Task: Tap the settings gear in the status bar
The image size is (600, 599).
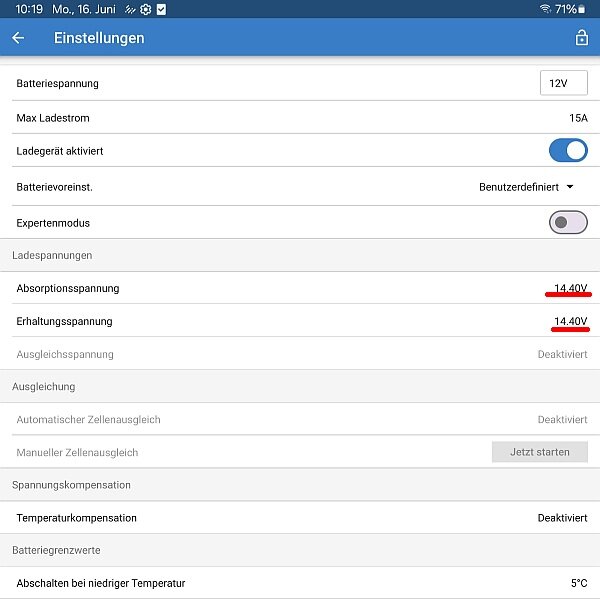Action: coord(145,9)
